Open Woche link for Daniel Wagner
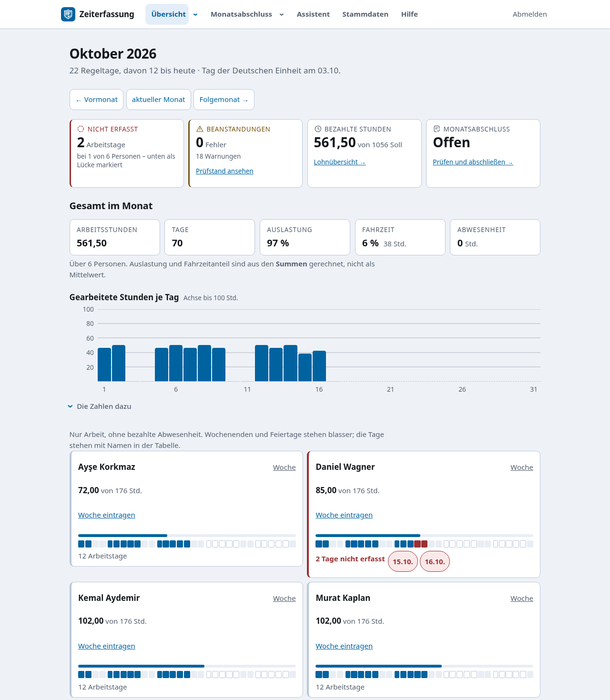The height and width of the screenshot is (700, 610). 522,467
